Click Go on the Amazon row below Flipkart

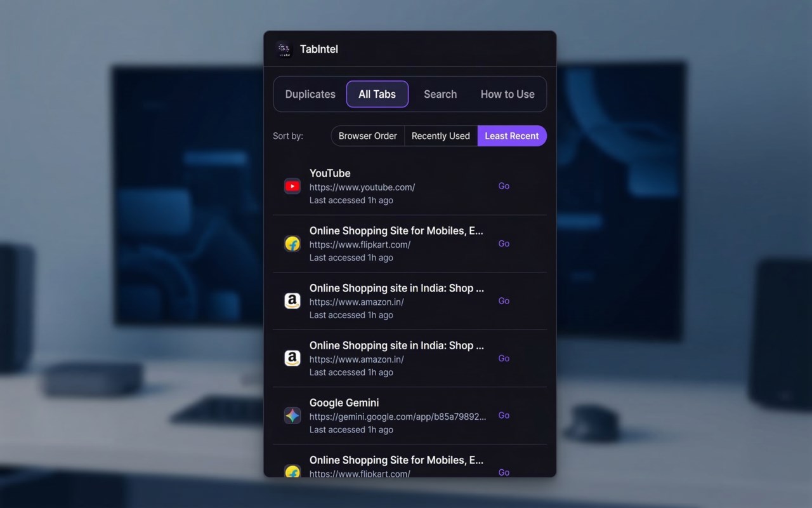[504, 301]
